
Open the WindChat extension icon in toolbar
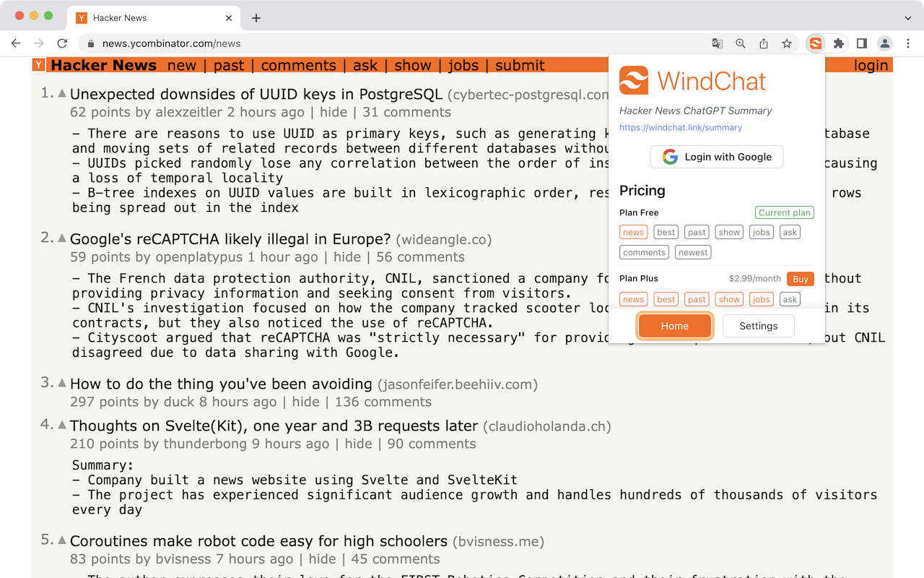pyautogui.click(x=815, y=43)
